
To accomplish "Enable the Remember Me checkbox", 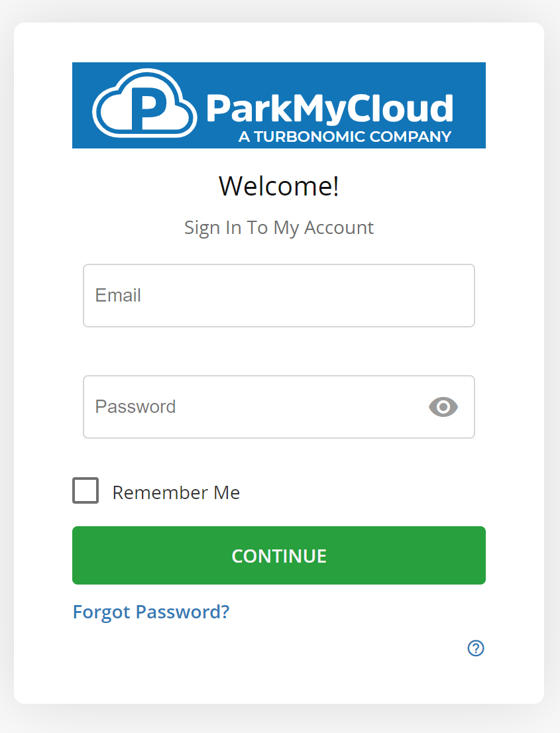I will (x=85, y=491).
